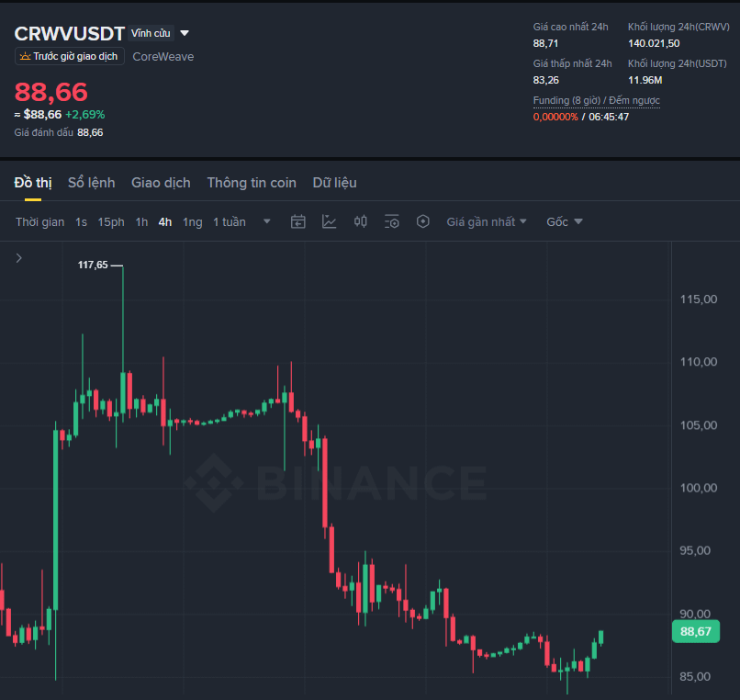Expand more time interval options dropdown

coord(266,221)
